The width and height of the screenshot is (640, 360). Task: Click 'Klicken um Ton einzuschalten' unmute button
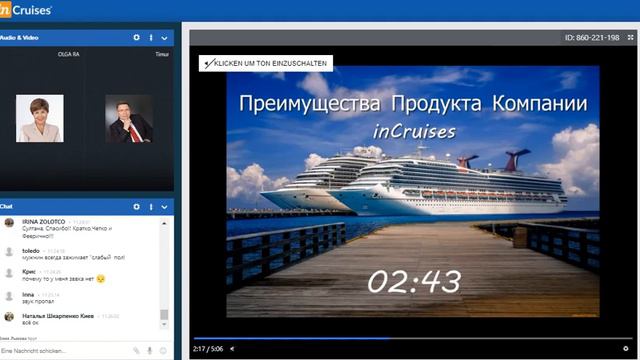pyautogui.click(x=266, y=63)
